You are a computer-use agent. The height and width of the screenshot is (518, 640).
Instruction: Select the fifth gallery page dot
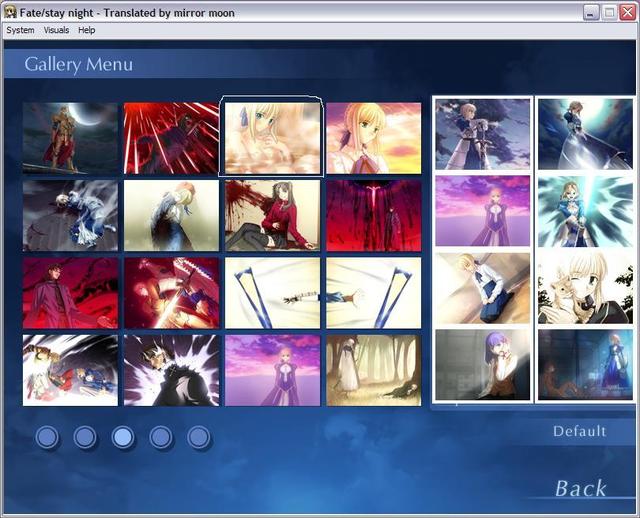(199, 437)
